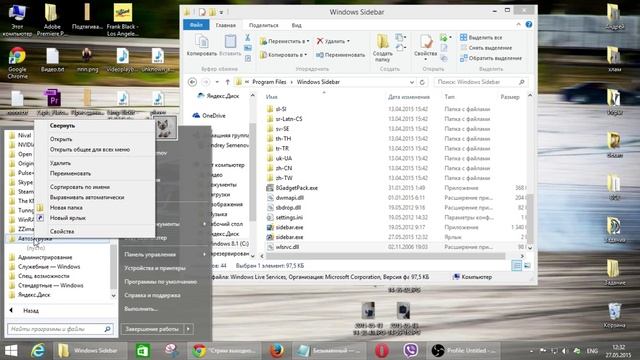Click the Копировать (Copy) ribbon icon
This screenshot has height=360, width=640.
pos(202,45)
